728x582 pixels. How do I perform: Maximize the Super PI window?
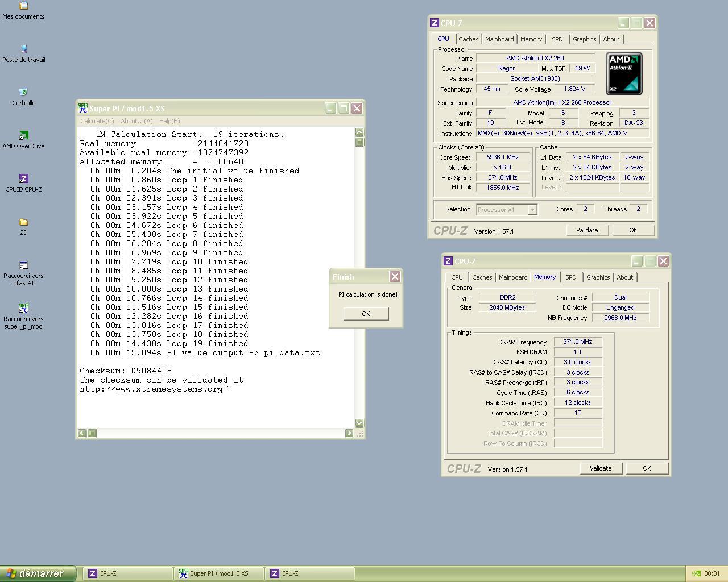(x=344, y=108)
